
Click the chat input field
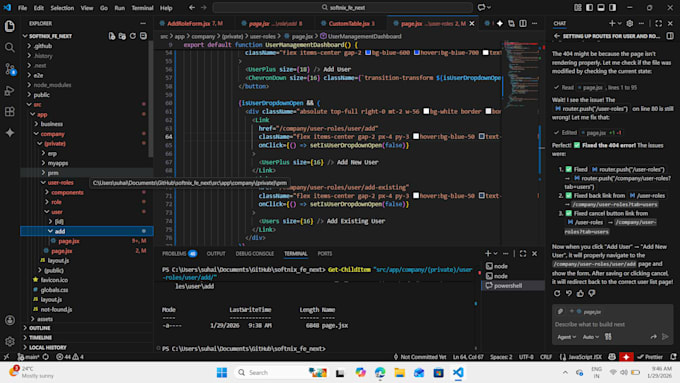(x=612, y=324)
